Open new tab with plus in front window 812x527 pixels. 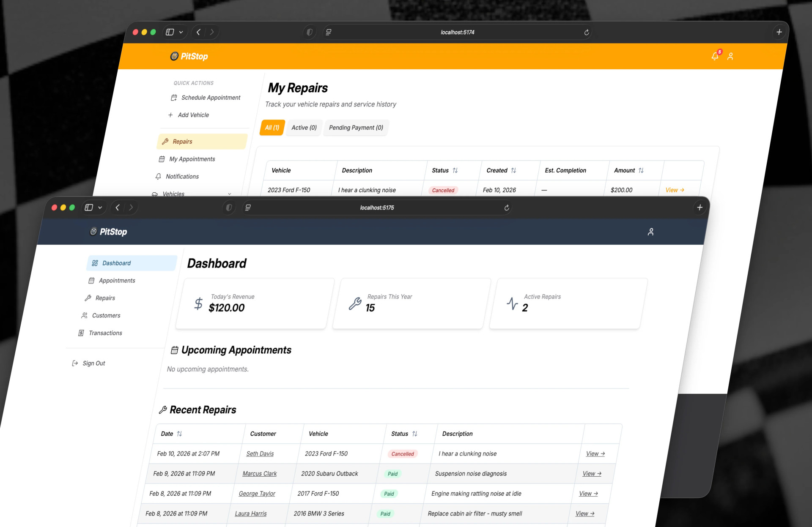click(700, 207)
